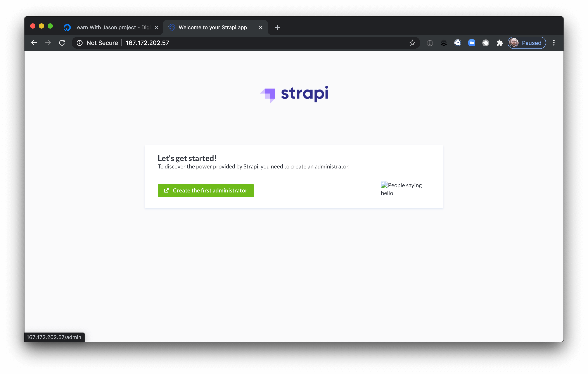
Task: Open the Strapi external-link icon on green button
Action: (x=166, y=190)
